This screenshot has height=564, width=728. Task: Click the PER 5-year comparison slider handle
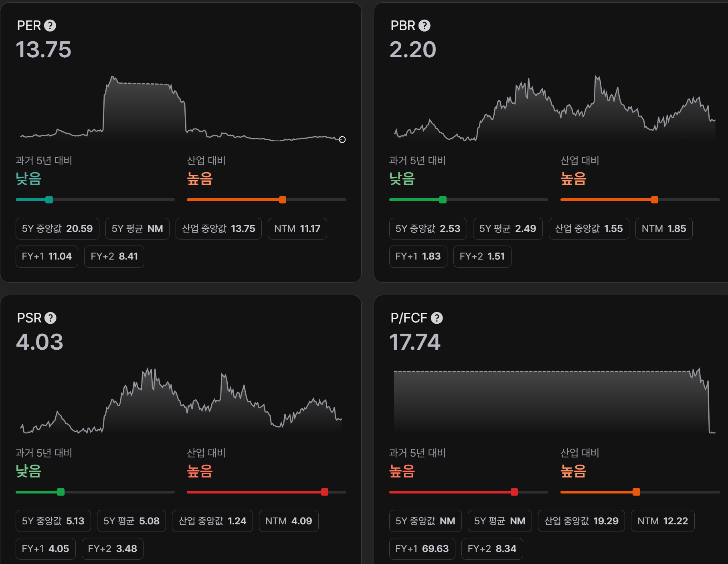pyautogui.click(x=49, y=199)
